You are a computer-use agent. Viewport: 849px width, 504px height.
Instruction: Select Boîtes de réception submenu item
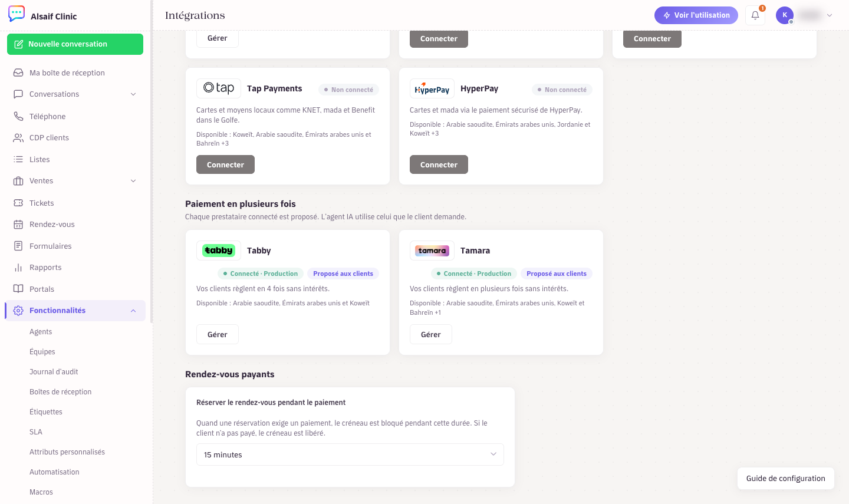[x=60, y=392]
